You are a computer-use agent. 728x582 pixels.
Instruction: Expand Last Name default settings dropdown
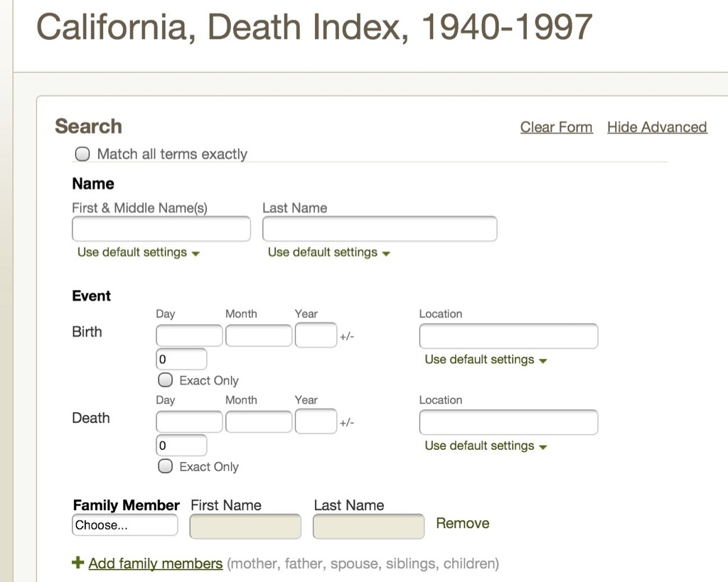point(328,252)
